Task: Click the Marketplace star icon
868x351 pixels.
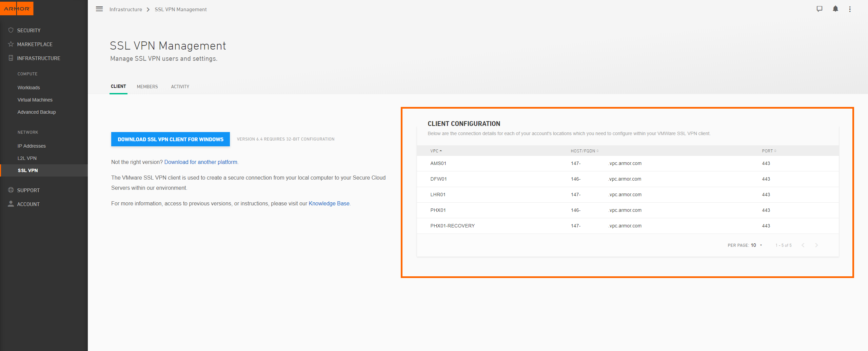Action: pos(11,44)
